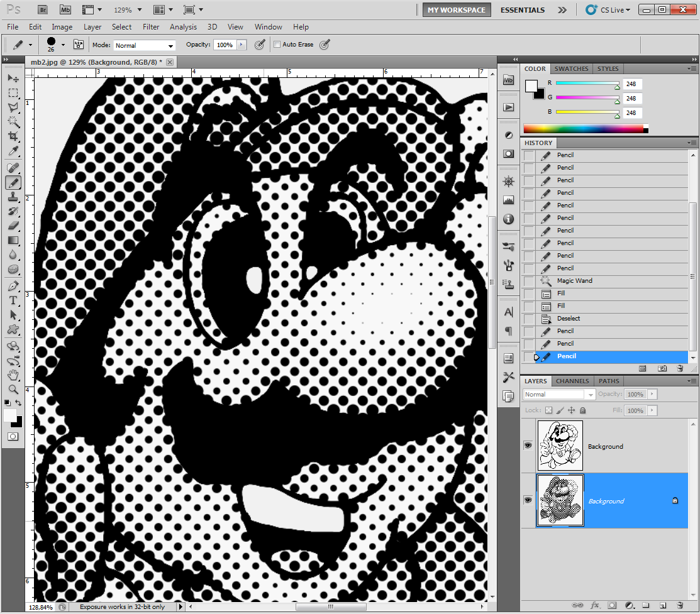
Task: Launch Adobe Bridge from top bar
Action: click(x=43, y=10)
